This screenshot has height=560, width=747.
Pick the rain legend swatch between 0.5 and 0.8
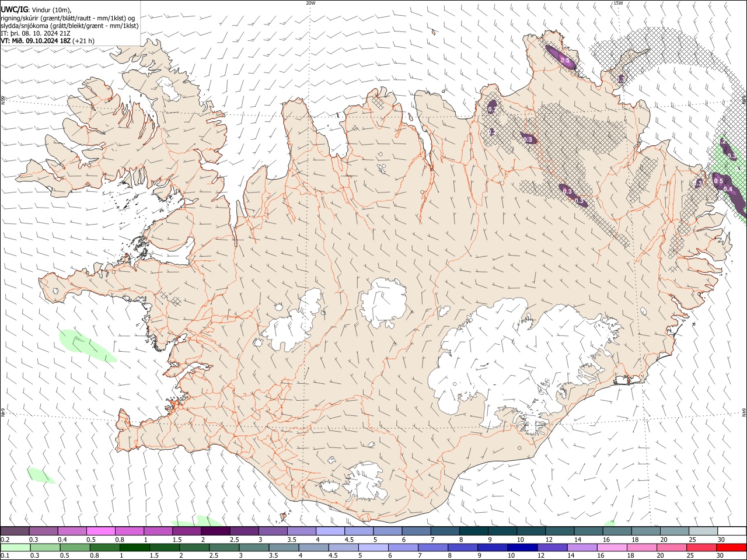pyautogui.click(x=75, y=547)
